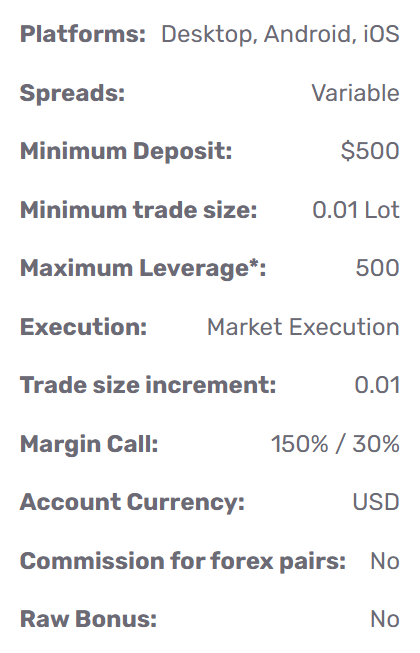Click the Spreads label
420x653 pixels.
coord(72,93)
